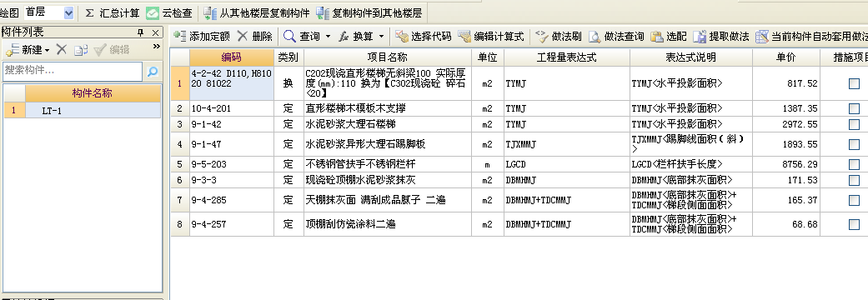Click the 删除 delete button in the quota toolbar
This screenshot has height=300, width=868.
(x=254, y=37)
